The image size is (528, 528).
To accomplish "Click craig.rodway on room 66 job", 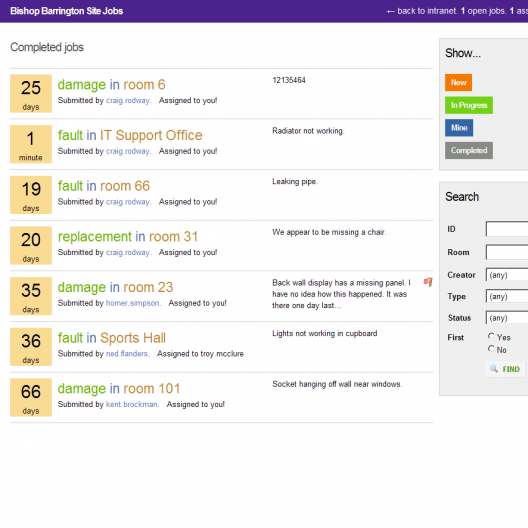I will 128,202.
